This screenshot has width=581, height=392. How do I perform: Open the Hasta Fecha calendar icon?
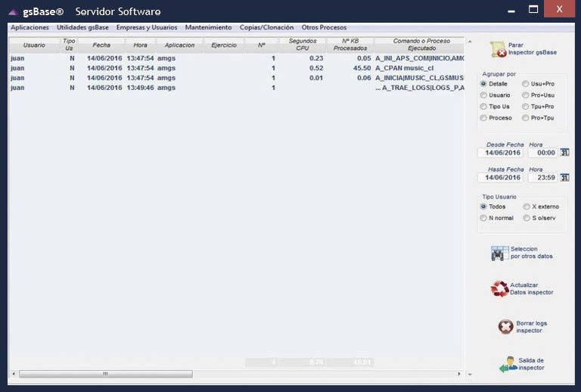click(x=564, y=178)
